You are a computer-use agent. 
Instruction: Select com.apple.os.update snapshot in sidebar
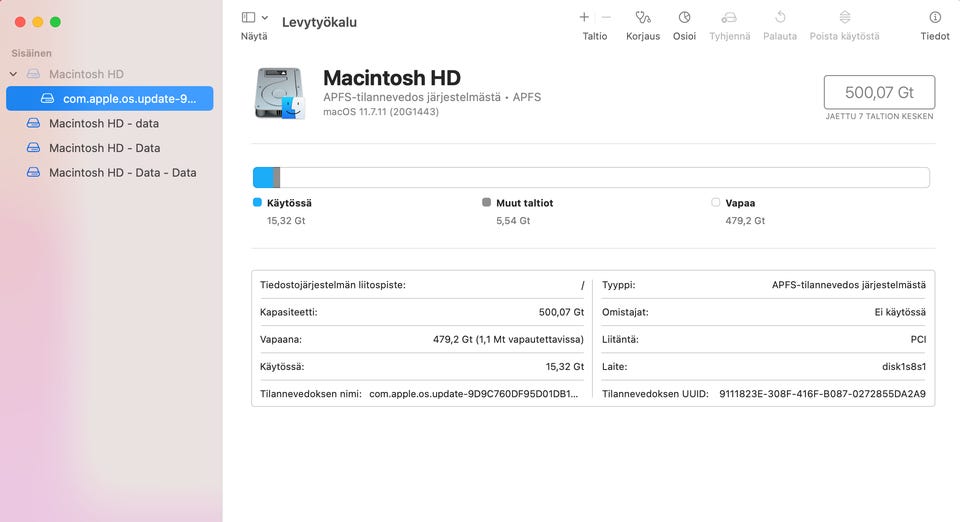click(x=110, y=99)
